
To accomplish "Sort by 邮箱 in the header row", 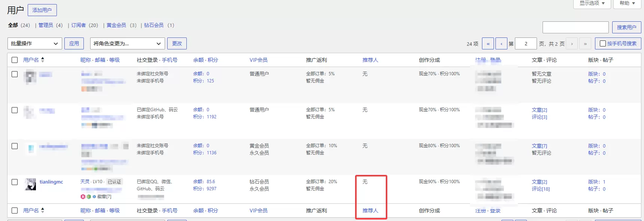I will coord(100,60).
